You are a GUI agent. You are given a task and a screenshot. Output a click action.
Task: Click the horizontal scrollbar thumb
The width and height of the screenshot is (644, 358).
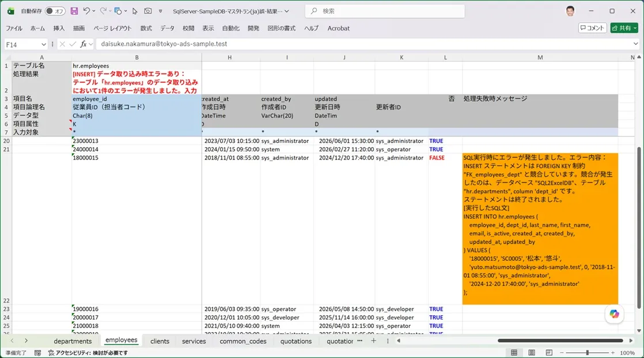click(x=560, y=341)
